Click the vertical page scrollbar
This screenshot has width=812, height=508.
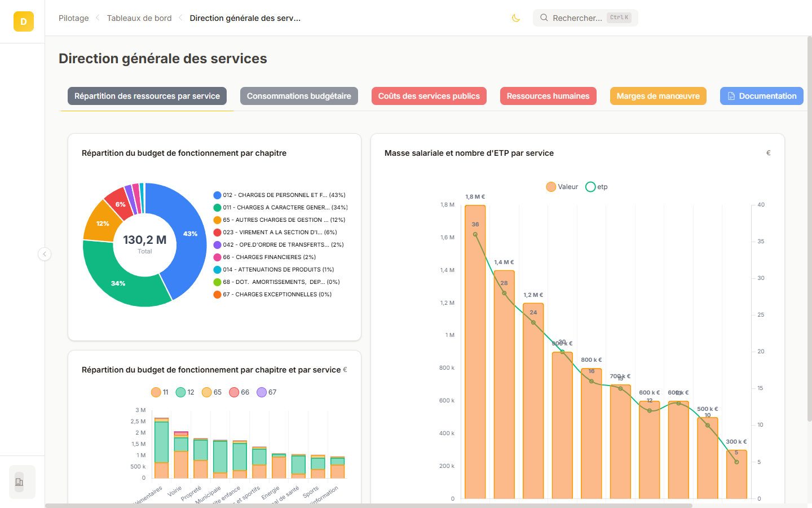(810, 228)
